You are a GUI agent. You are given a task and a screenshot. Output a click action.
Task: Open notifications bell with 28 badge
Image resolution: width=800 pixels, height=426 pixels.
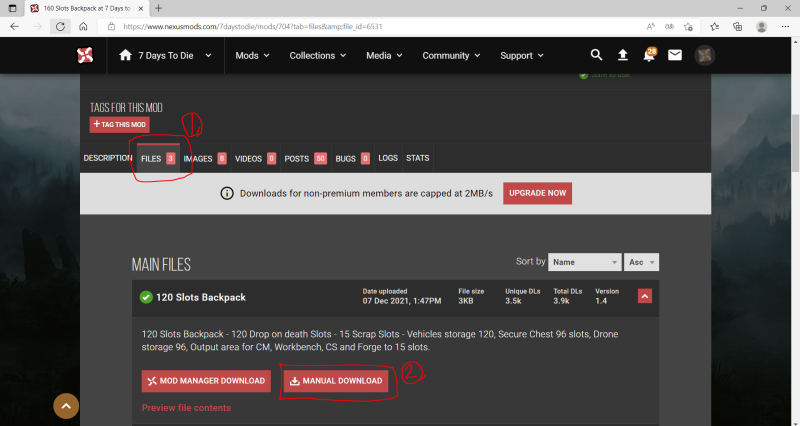point(649,55)
